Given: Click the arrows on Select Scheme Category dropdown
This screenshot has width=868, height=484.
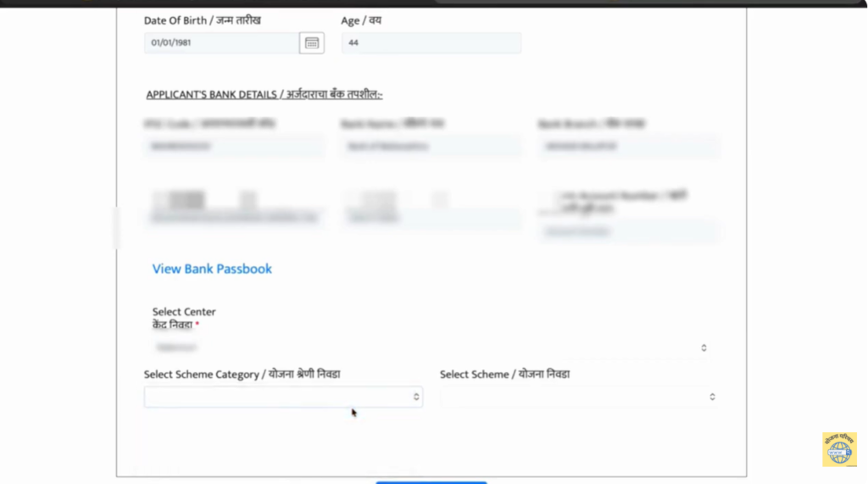Looking at the screenshot, I should [x=416, y=397].
